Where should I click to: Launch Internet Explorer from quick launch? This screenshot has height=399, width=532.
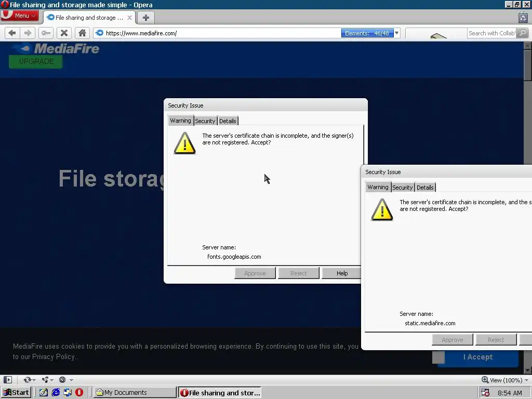click(x=56, y=393)
